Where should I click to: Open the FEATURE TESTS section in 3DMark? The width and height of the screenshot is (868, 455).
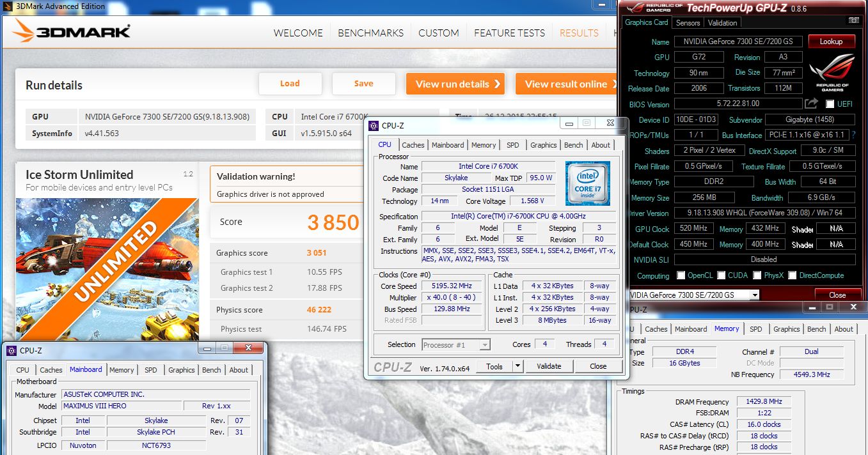point(509,33)
